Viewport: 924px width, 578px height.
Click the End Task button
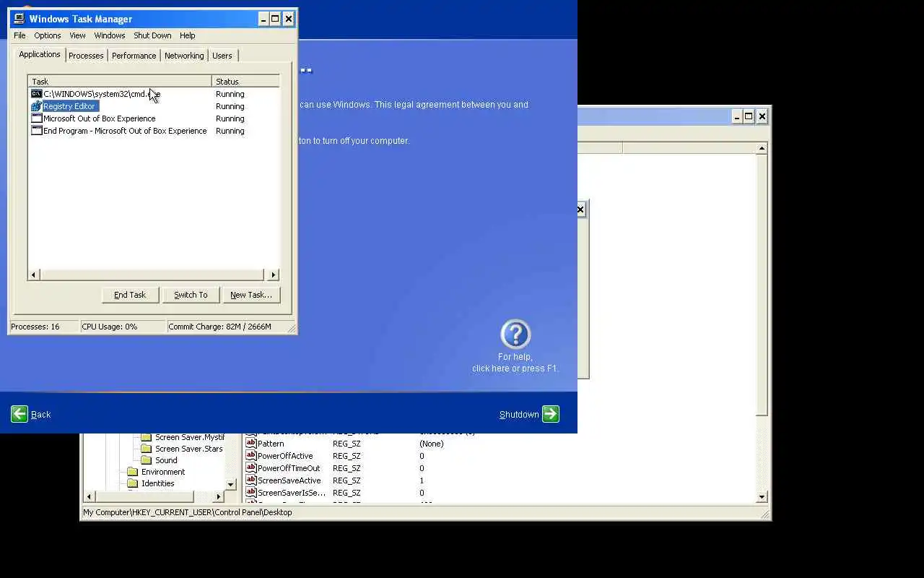point(130,295)
